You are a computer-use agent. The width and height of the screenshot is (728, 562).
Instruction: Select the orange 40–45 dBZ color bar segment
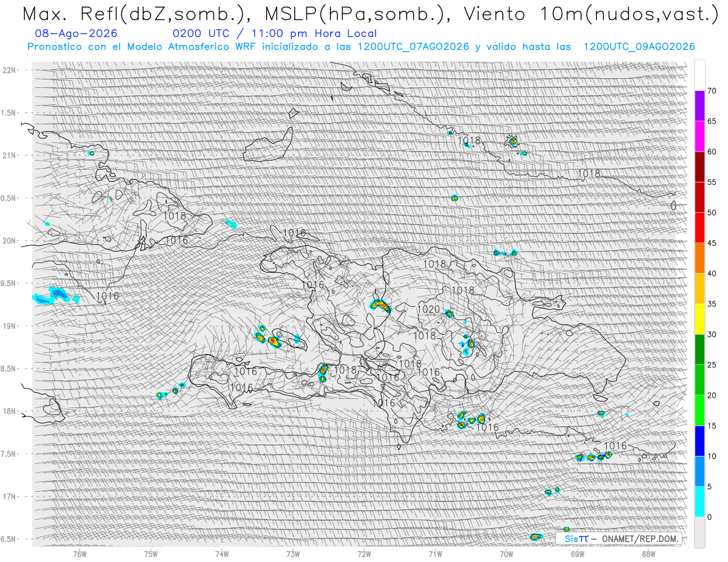(x=699, y=258)
